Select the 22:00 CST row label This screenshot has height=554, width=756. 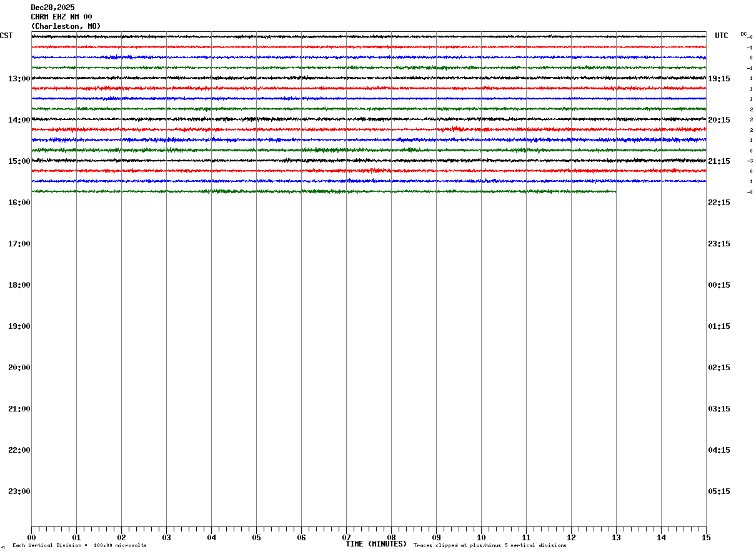[19, 450]
